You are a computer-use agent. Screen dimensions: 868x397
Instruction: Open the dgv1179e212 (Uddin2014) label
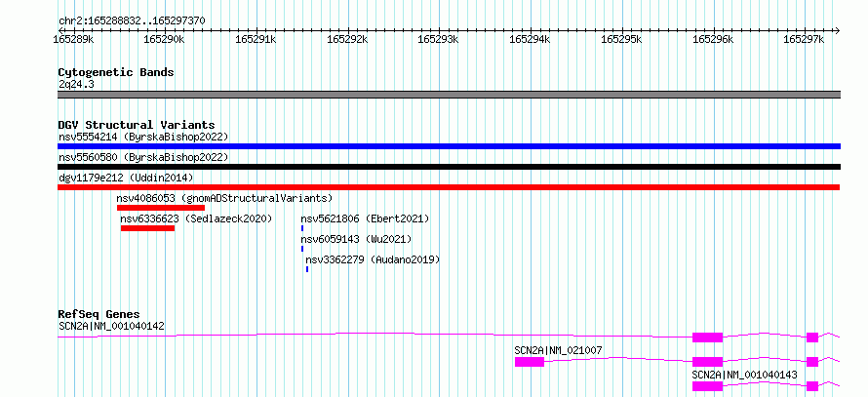point(126,178)
